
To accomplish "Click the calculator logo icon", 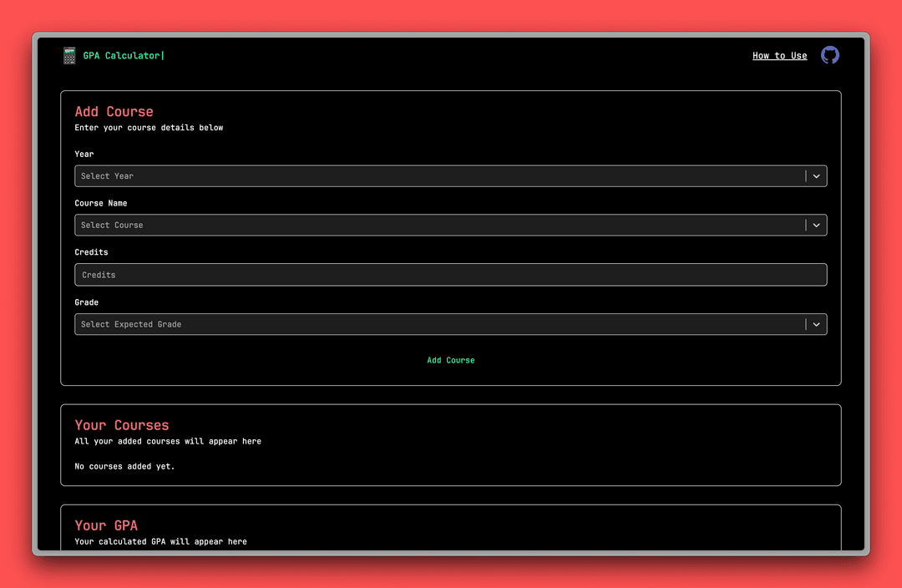I will (69, 56).
